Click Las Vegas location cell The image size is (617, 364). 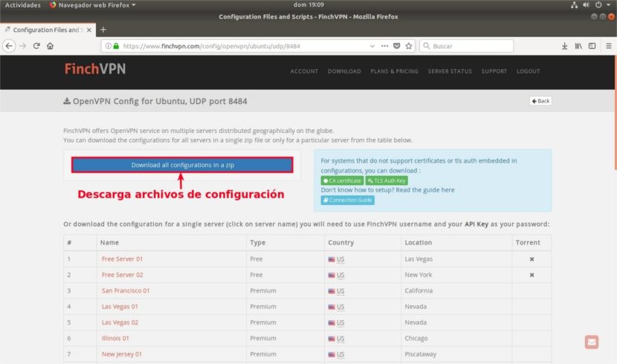click(x=419, y=259)
